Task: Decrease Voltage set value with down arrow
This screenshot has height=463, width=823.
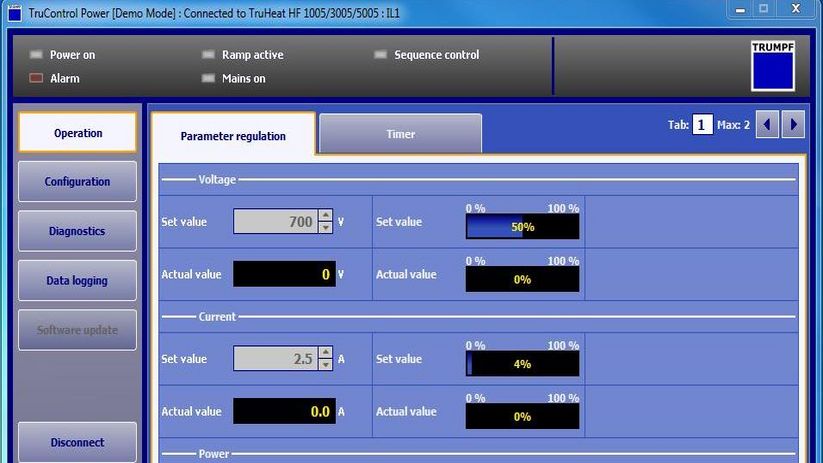Action: click(x=325, y=227)
